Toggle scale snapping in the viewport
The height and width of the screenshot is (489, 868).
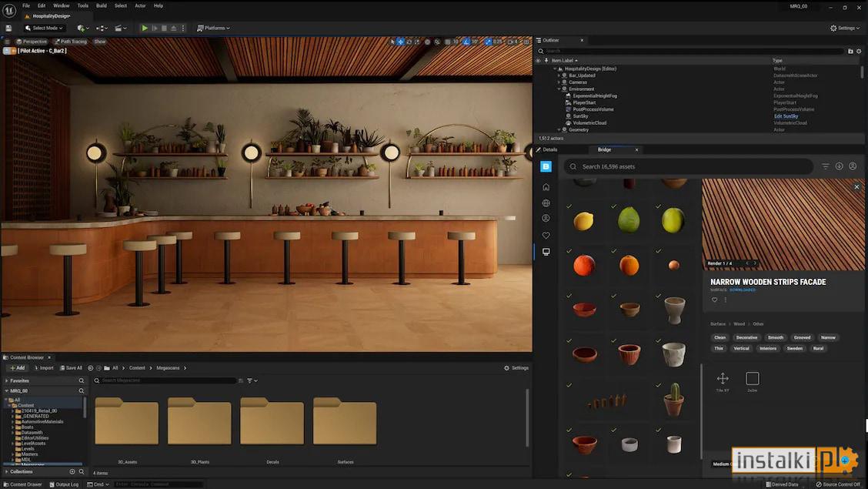coord(488,42)
